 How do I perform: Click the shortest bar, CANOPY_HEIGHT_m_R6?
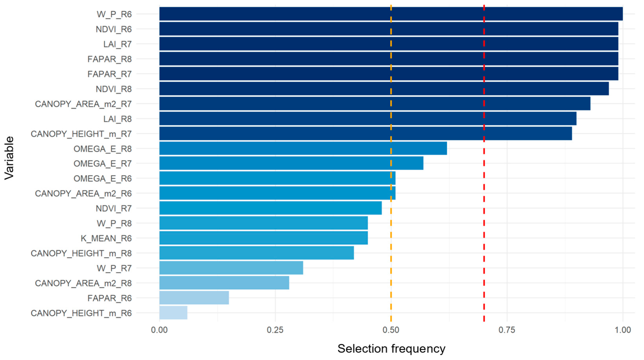click(173, 313)
